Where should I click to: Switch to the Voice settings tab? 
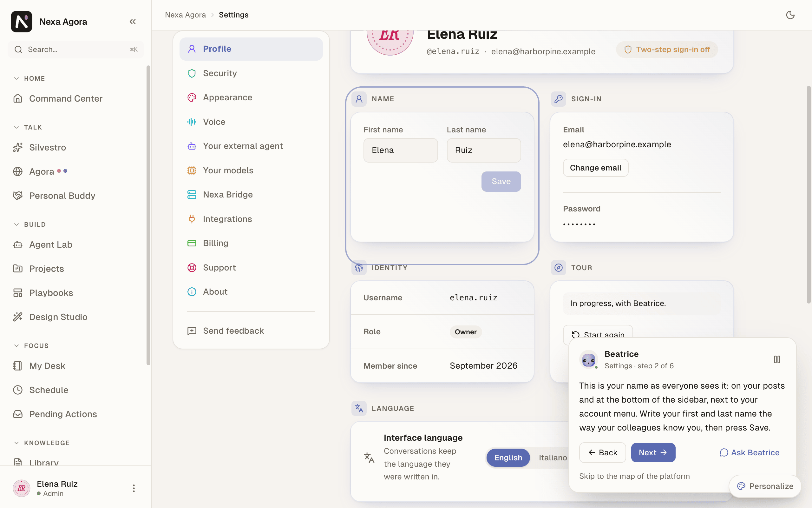[x=251, y=122]
